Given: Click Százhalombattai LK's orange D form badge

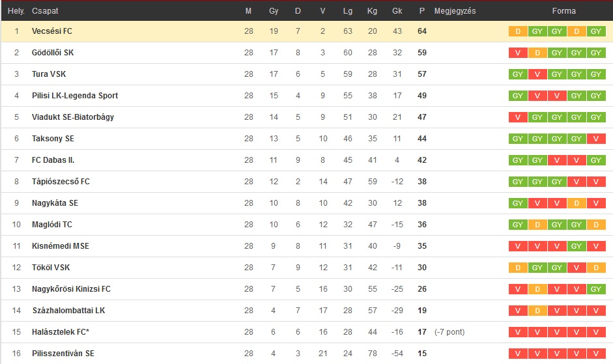Looking at the screenshot, I should (537, 311).
